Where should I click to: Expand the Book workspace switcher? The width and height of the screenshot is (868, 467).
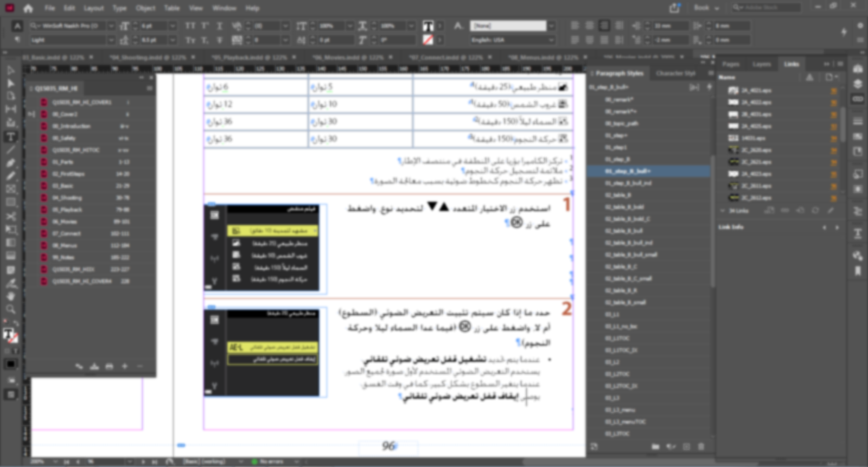(x=706, y=8)
